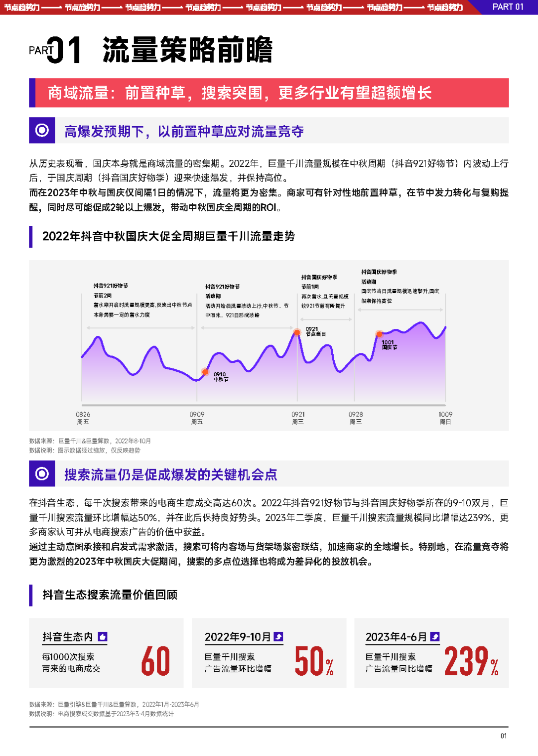Click the card title 2022年9-10月
Image resolution: width=538 pixels, height=756 pixels.
coord(238,637)
